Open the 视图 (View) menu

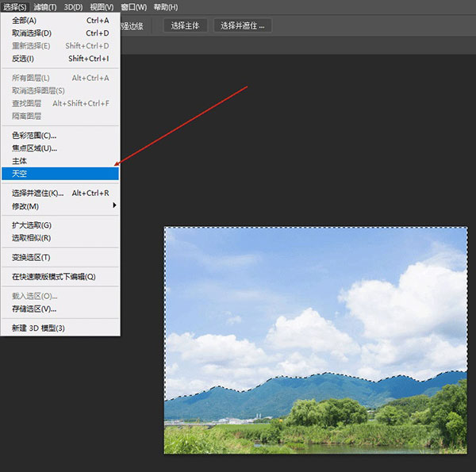click(x=102, y=6)
